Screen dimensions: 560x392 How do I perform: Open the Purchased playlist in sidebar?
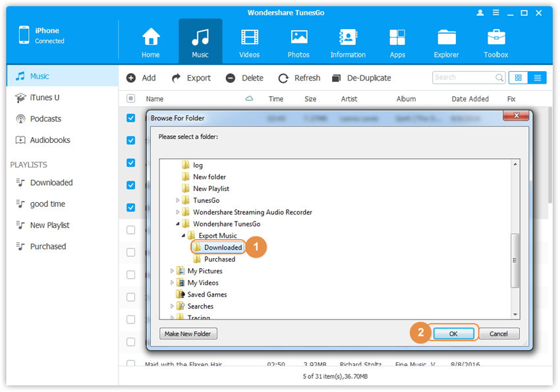pos(47,246)
